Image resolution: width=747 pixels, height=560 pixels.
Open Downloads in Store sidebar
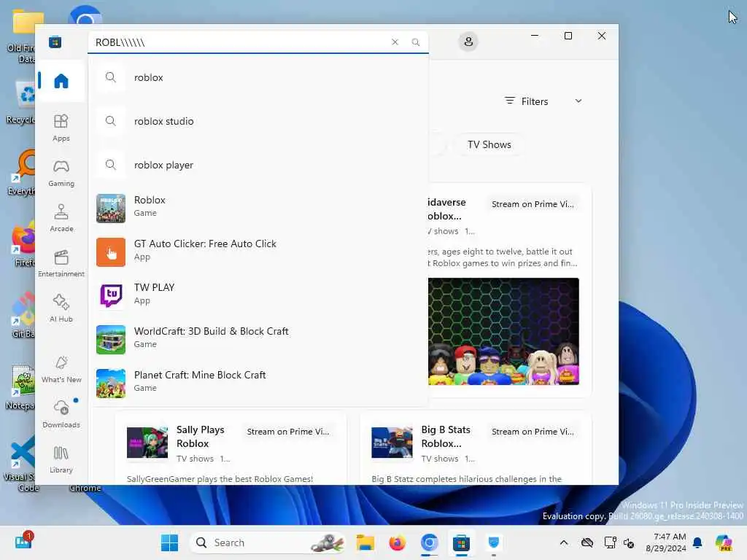(61, 414)
